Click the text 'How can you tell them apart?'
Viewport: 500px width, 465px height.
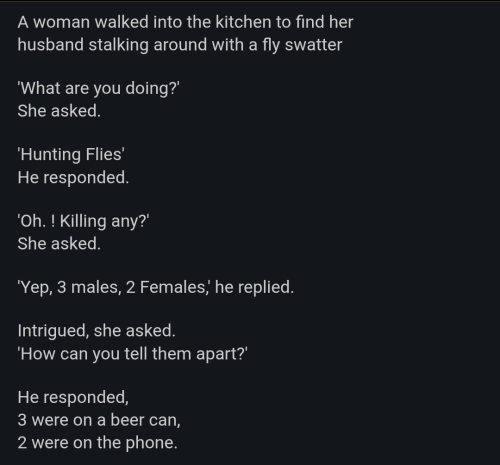coord(132,354)
